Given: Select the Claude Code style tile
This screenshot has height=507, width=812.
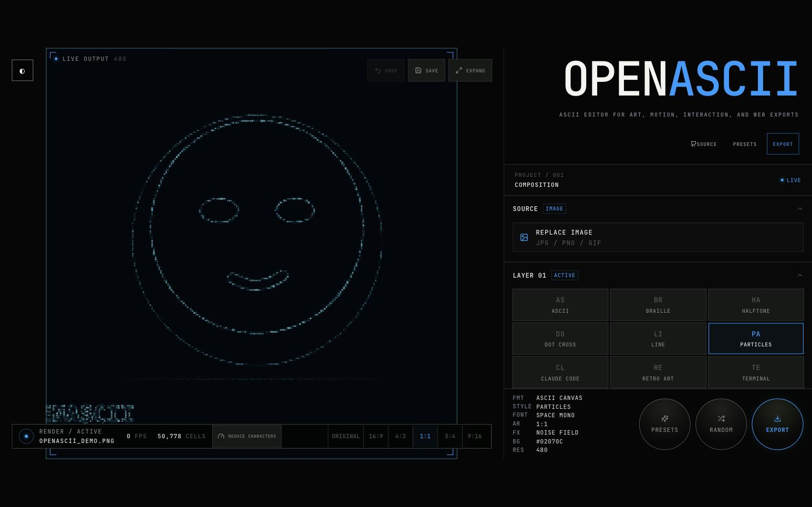Looking at the screenshot, I should pos(560,373).
